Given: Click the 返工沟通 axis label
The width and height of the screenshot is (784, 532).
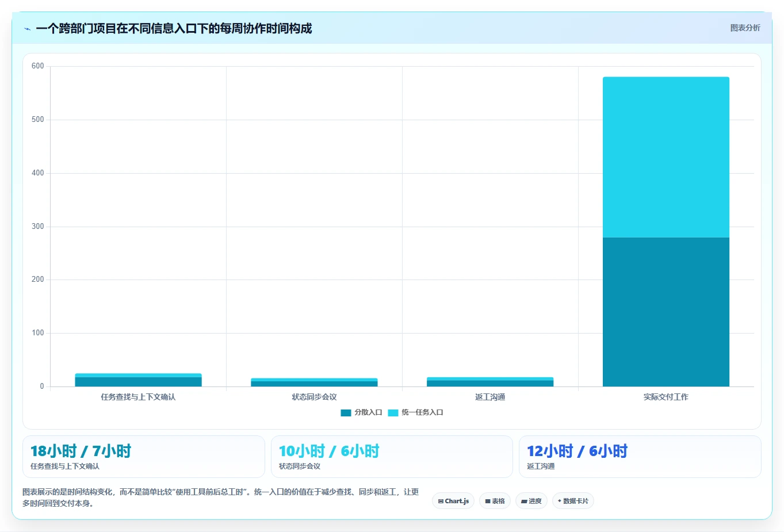Looking at the screenshot, I should (x=490, y=397).
